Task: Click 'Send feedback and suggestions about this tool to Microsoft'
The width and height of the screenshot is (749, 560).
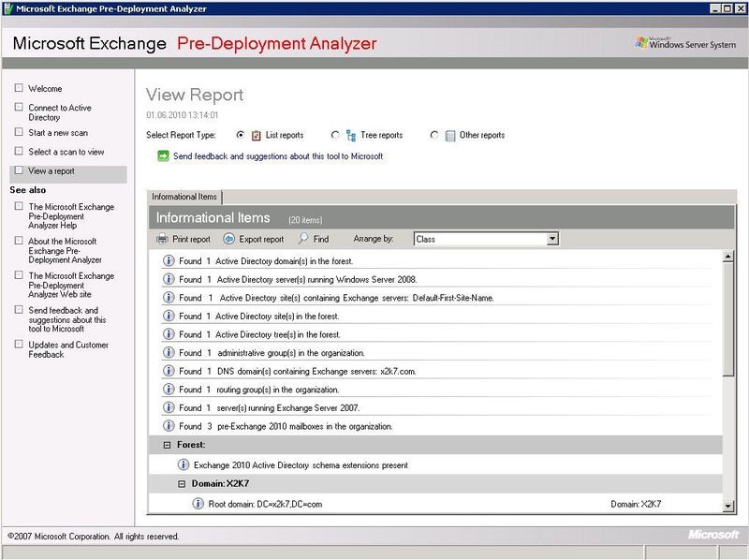Action: [278, 156]
